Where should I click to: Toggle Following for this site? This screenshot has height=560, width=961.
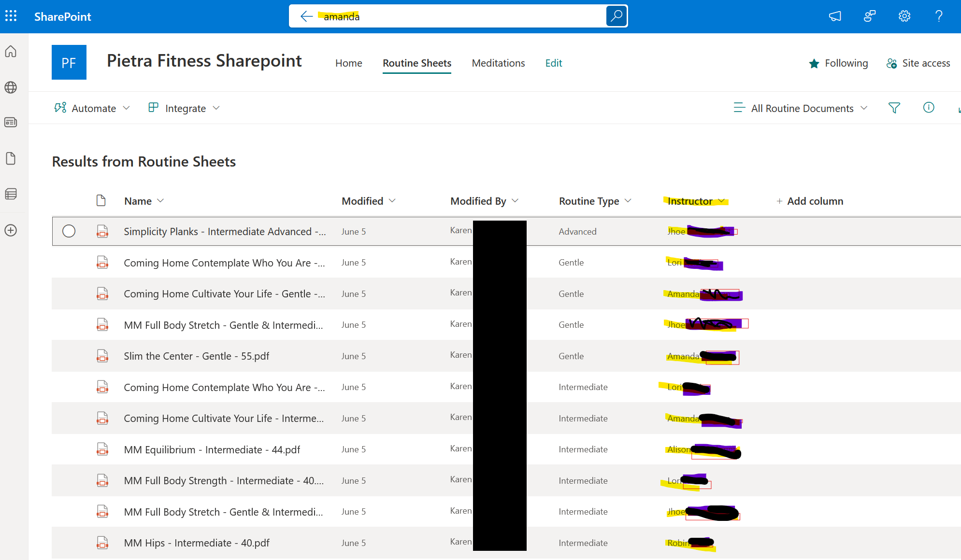tap(838, 63)
